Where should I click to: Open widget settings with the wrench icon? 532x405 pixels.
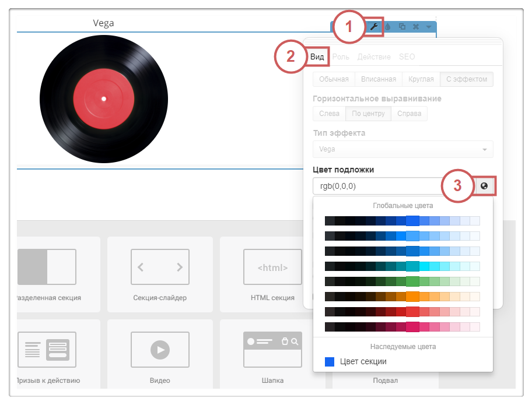click(x=374, y=27)
